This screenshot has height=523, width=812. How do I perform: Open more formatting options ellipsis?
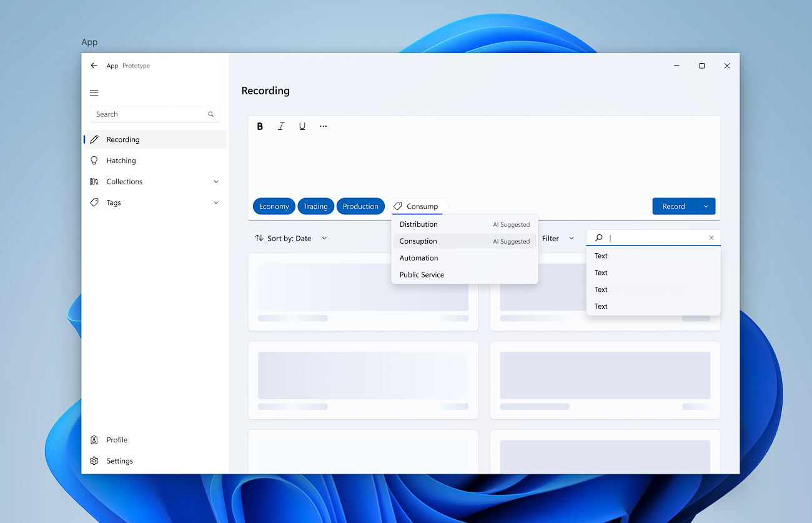pos(324,126)
